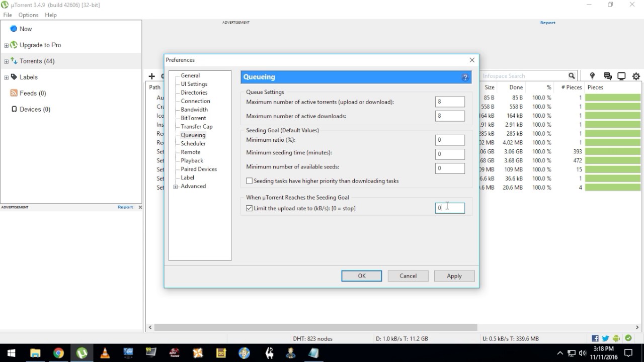Select Remote in preferences tree

191,152
